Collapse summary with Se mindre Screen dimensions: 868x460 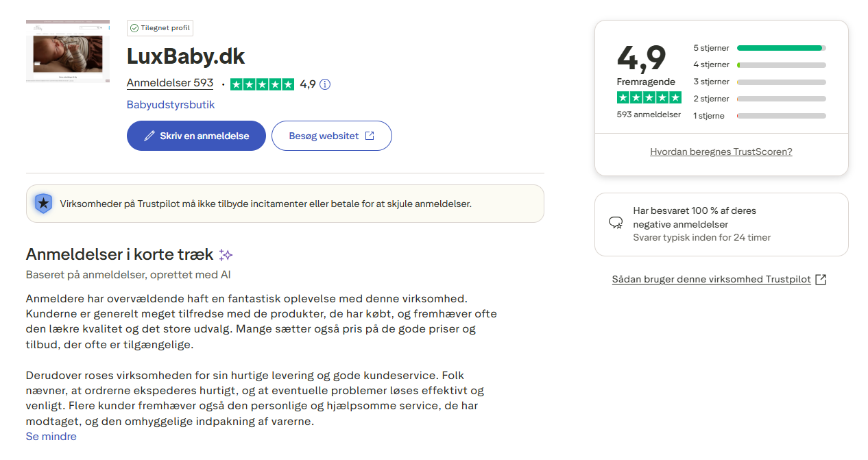[51, 437]
